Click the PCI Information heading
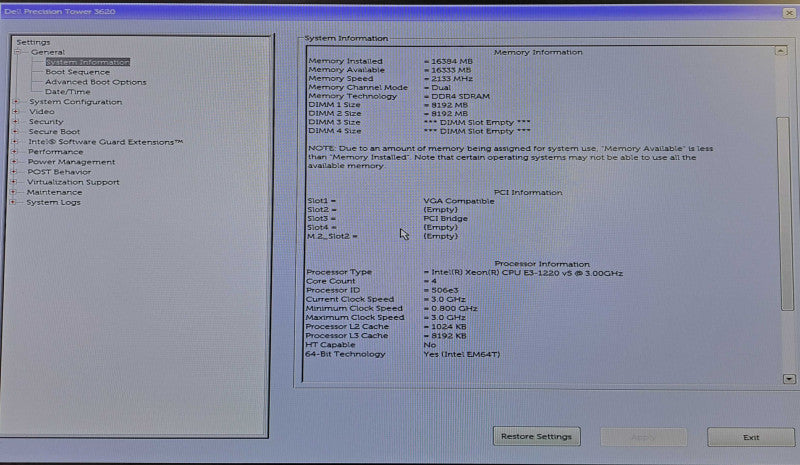Screen dimensions: 800x465 coord(528,192)
